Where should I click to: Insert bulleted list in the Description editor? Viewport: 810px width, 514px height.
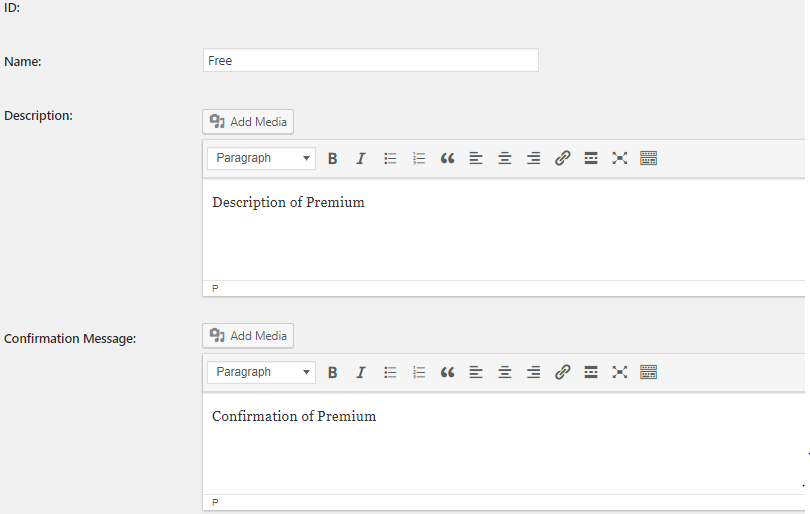tap(390, 158)
